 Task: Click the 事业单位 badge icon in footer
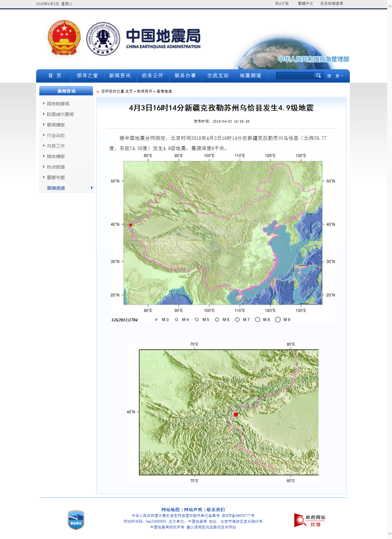pyautogui.click(x=76, y=520)
